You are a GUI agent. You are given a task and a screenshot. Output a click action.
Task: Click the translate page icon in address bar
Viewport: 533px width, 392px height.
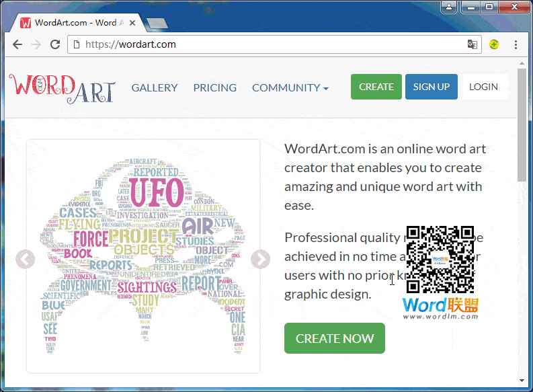473,44
